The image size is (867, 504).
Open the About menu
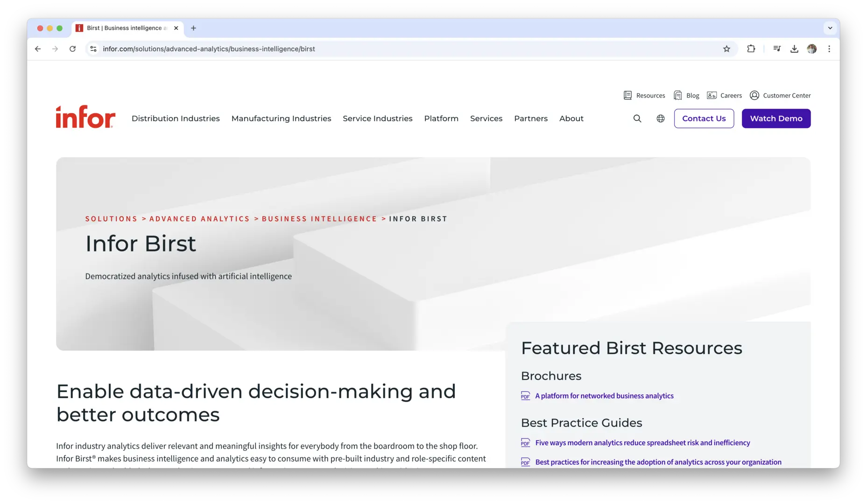(x=571, y=119)
